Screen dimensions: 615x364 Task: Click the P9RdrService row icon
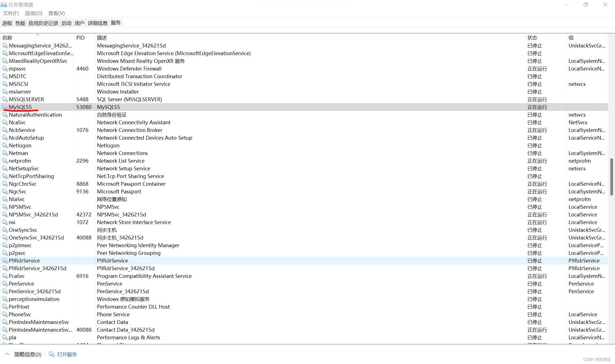click(5, 261)
